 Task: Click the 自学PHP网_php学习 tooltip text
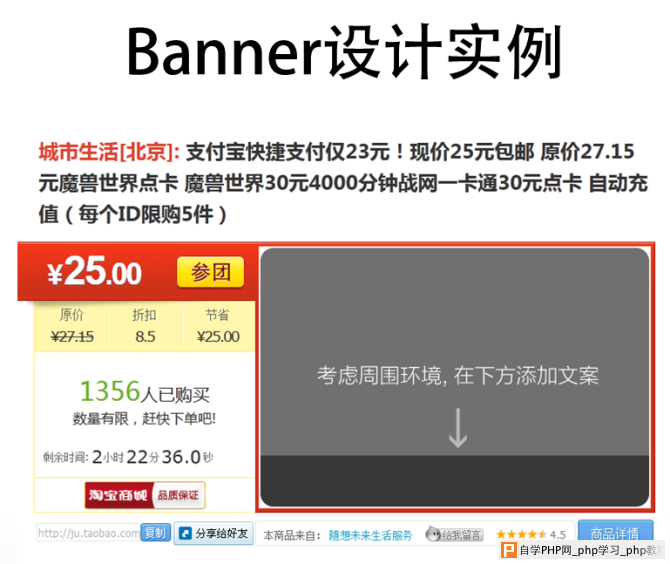pos(591,550)
